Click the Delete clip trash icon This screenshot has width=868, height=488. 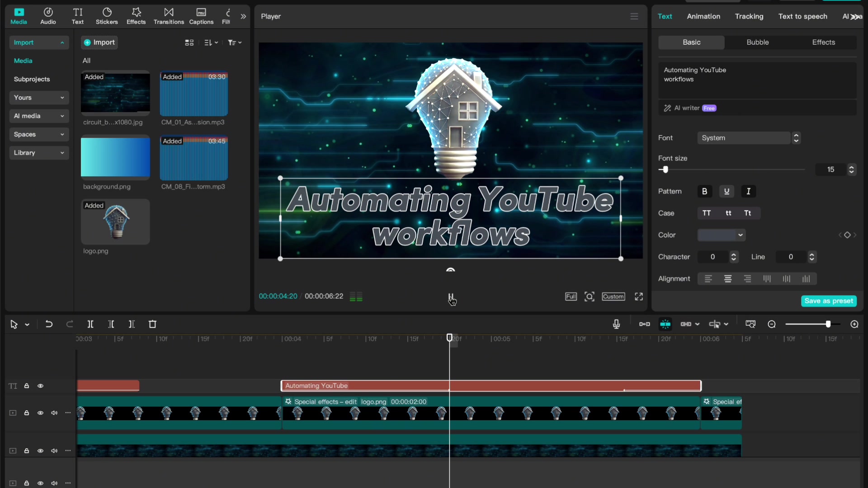[152, 324]
